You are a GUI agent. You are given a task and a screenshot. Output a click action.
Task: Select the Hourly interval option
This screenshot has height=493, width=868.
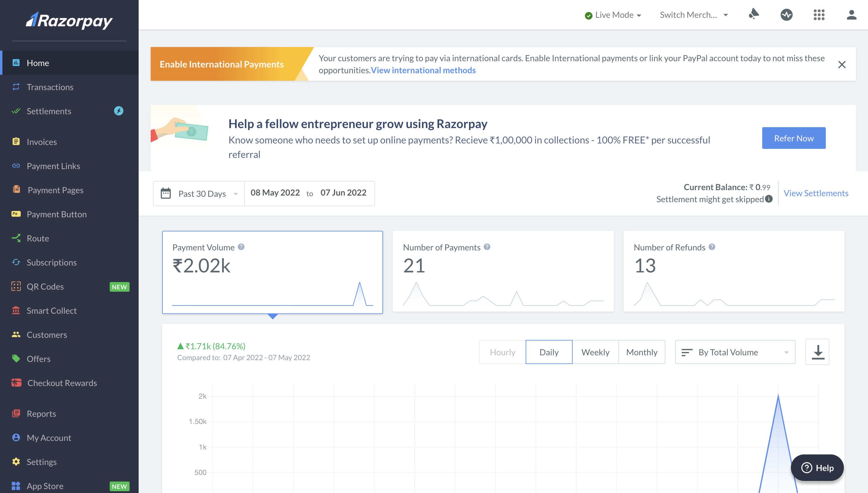[x=502, y=352]
